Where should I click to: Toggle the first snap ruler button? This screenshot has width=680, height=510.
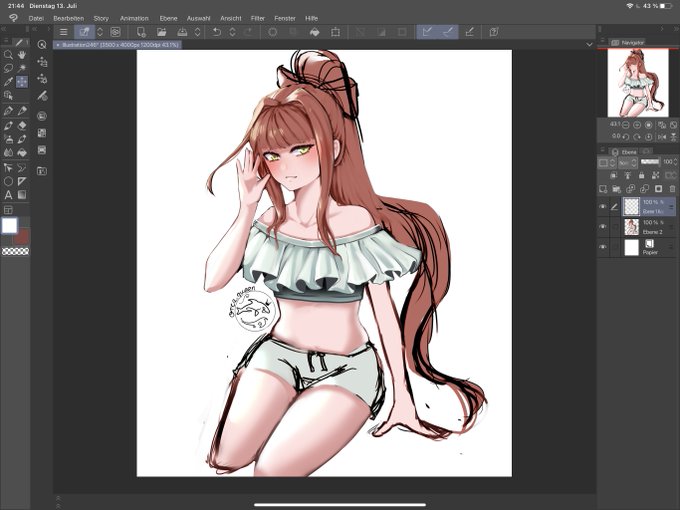tap(427, 32)
